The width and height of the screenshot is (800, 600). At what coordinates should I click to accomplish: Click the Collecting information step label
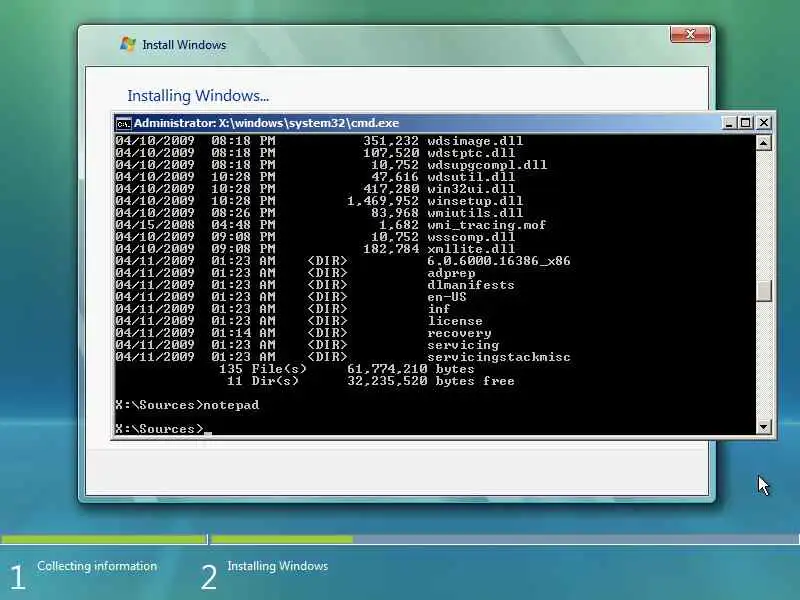click(97, 566)
